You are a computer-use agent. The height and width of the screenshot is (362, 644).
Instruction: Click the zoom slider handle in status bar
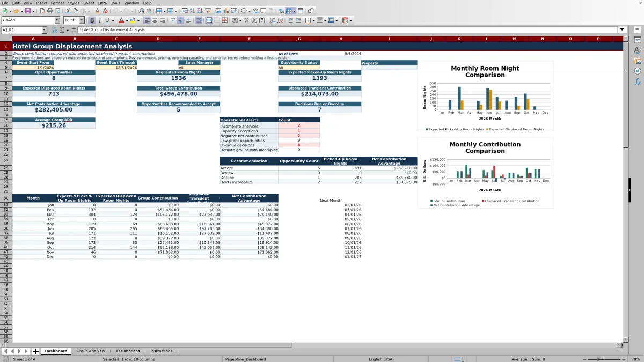point(598,359)
